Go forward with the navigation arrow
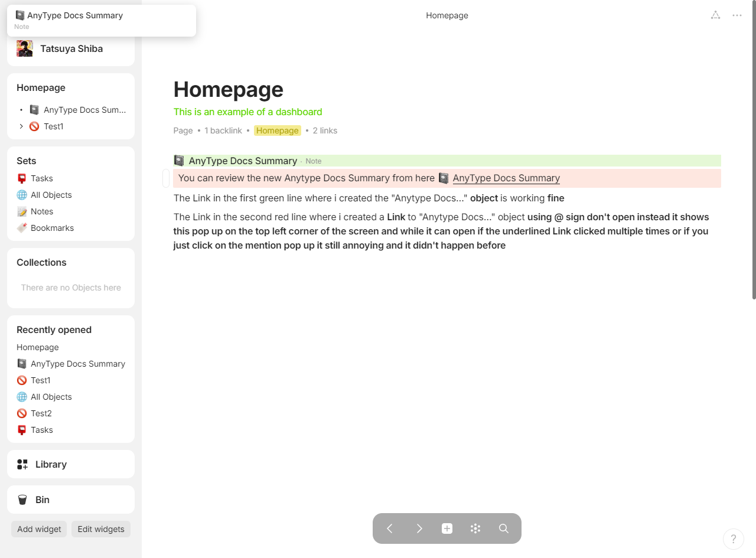This screenshot has height=558, width=756. (x=419, y=528)
